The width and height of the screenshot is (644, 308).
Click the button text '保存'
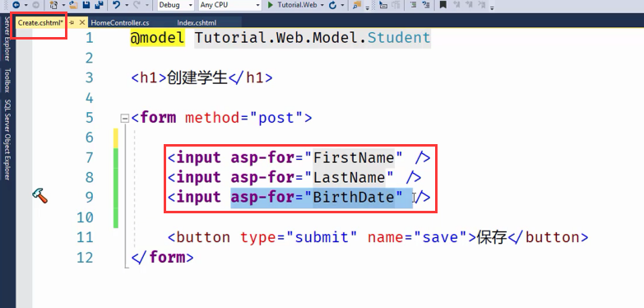[492, 237]
